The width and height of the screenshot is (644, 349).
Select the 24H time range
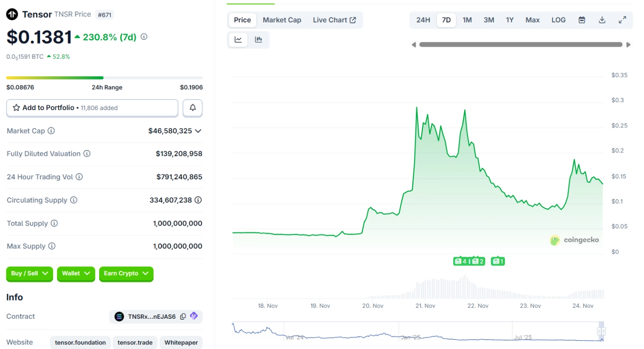click(423, 20)
